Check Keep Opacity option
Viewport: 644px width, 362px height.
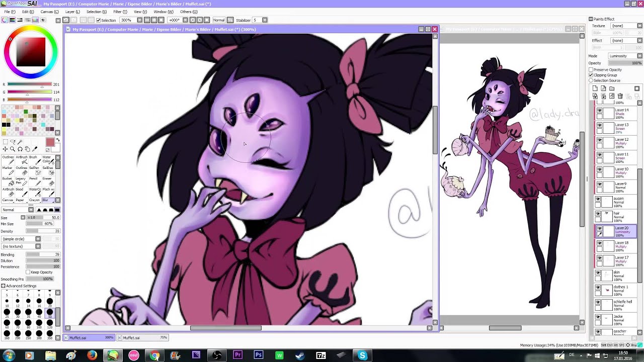point(28,272)
